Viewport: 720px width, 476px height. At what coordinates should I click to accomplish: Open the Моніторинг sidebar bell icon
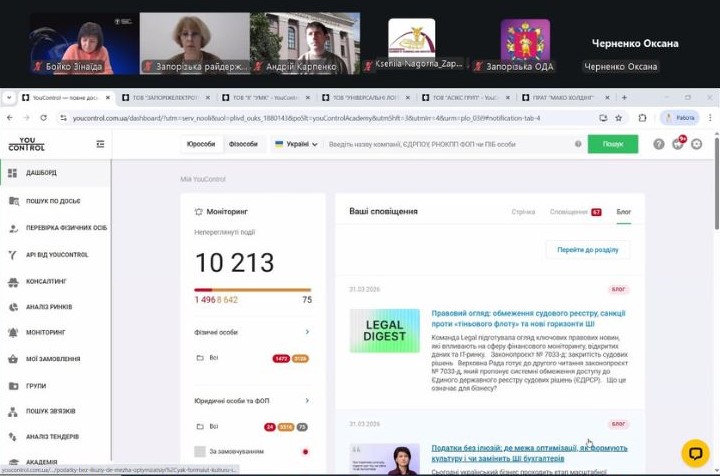click(x=13, y=333)
